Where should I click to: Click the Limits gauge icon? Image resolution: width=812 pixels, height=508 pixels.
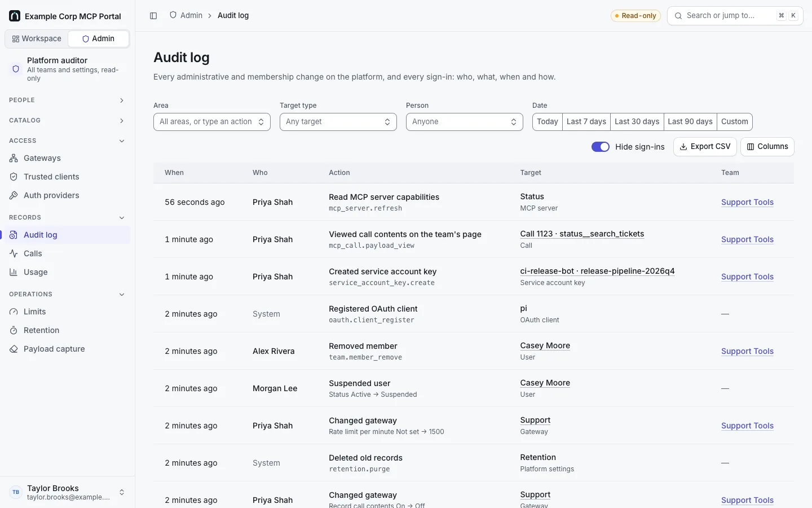14,312
